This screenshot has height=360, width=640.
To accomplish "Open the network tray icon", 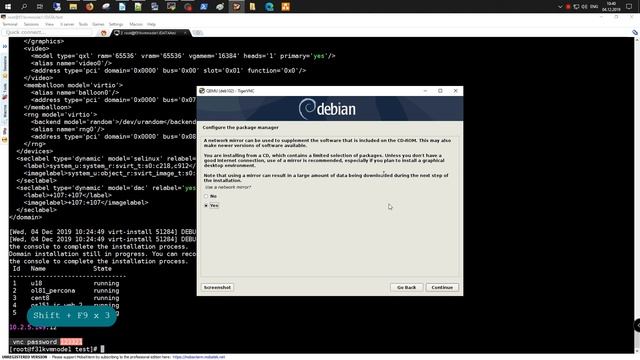I will 576,7.
